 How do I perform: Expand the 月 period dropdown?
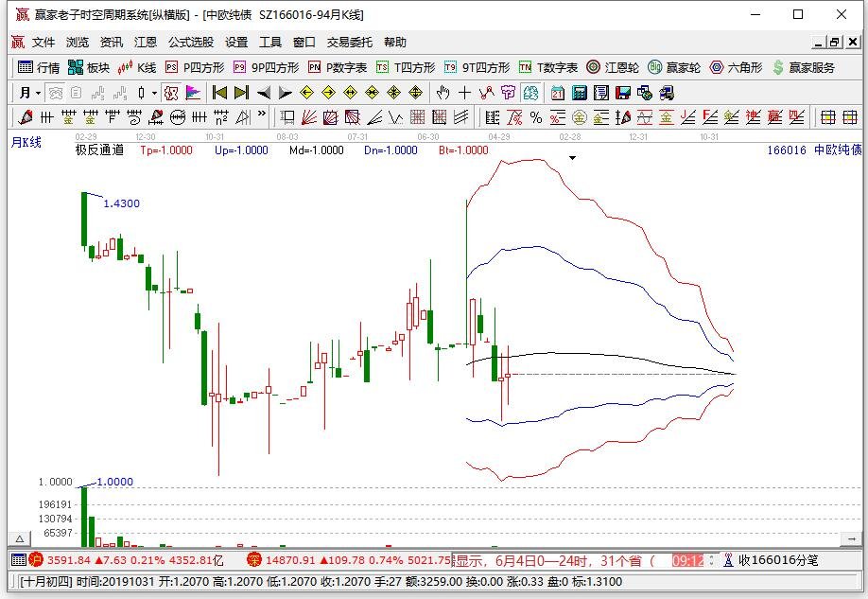[x=38, y=93]
